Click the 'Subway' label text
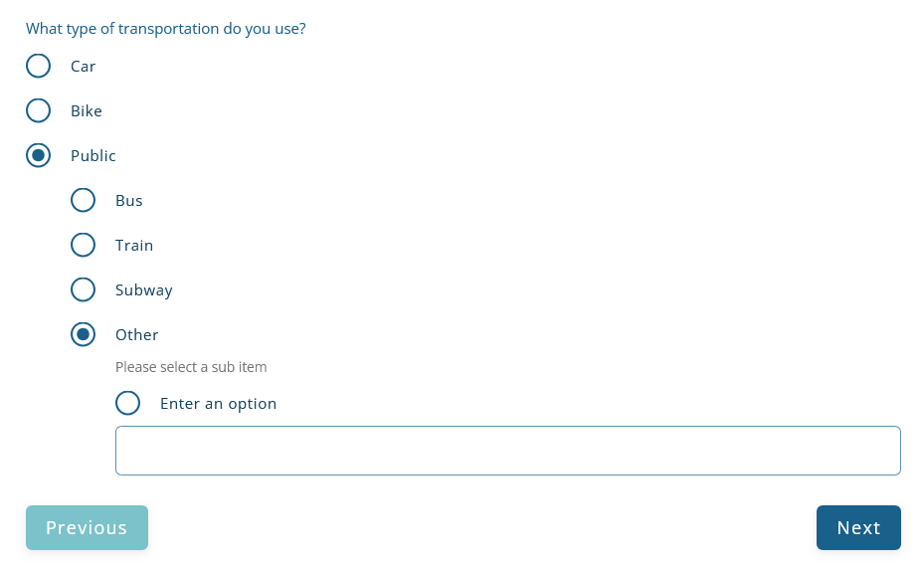The height and width of the screenshot is (568, 924). click(143, 290)
